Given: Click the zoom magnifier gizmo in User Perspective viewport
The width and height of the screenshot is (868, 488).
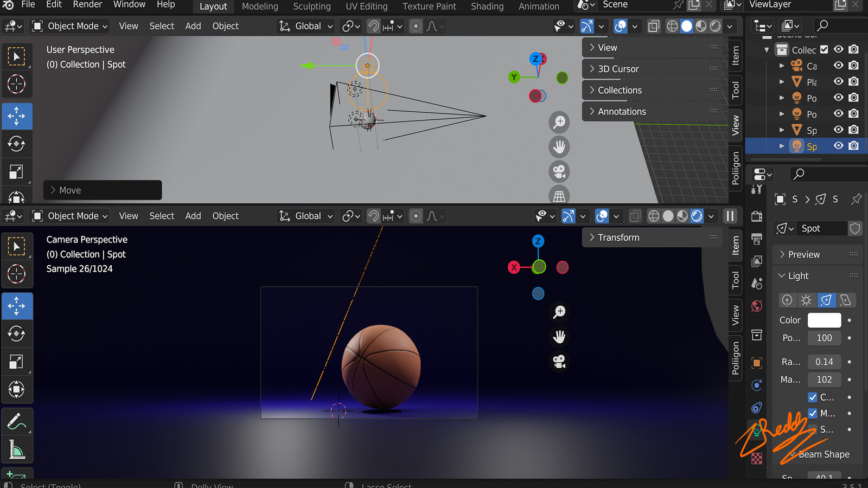Looking at the screenshot, I should point(559,122).
